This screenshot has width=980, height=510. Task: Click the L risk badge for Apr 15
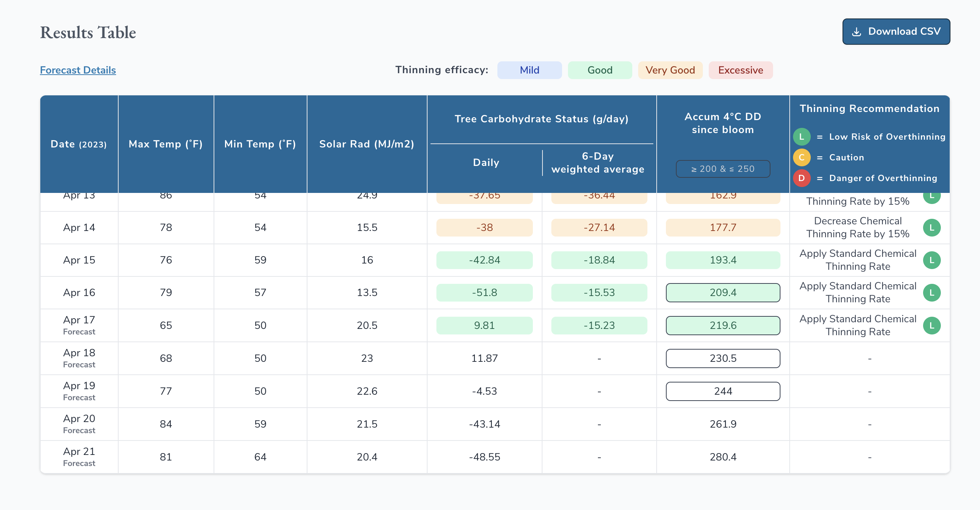click(x=931, y=260)
